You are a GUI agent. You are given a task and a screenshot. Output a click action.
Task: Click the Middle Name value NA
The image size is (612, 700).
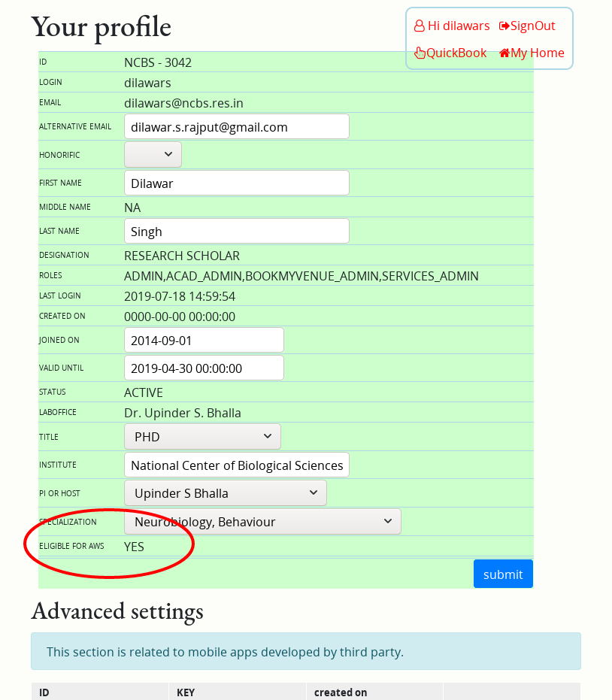point(132,208)
